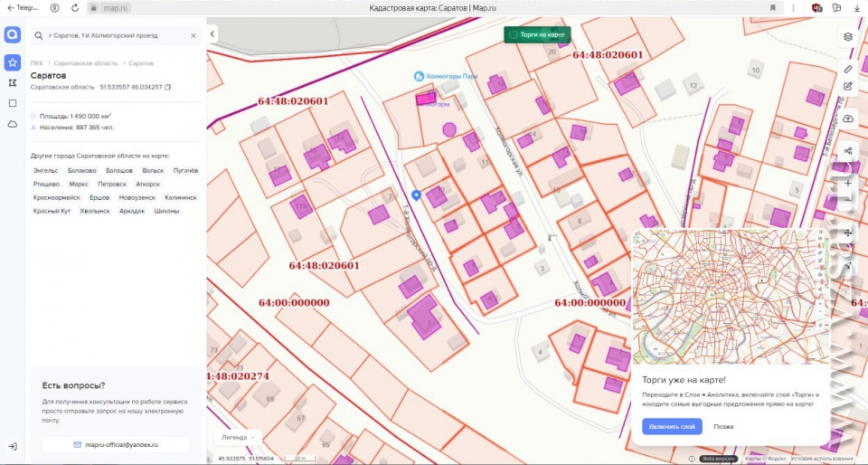Screen dimensions: 868x465
Task: Click the cloud upload icon on map
Action: [x=847, y=119]
